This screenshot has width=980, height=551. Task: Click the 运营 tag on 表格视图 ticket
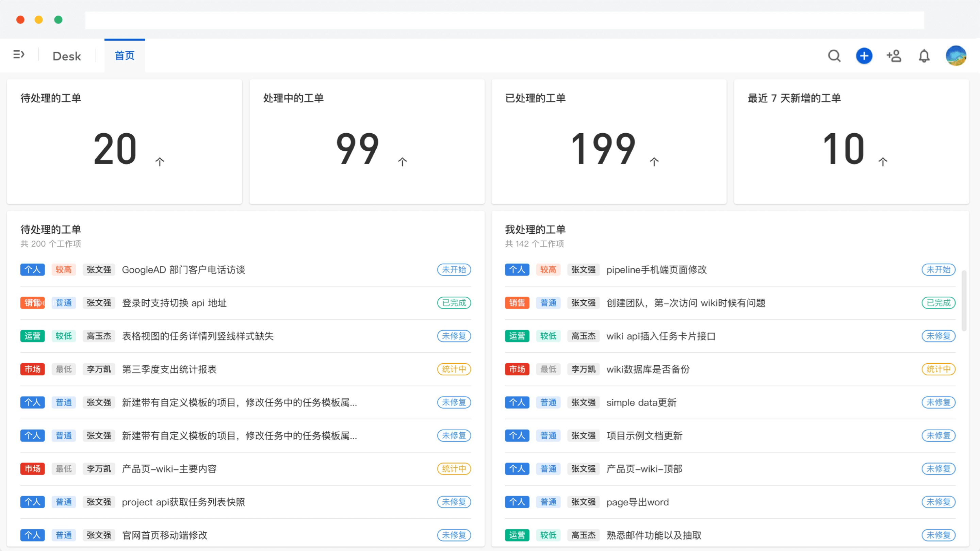[32, 336]
